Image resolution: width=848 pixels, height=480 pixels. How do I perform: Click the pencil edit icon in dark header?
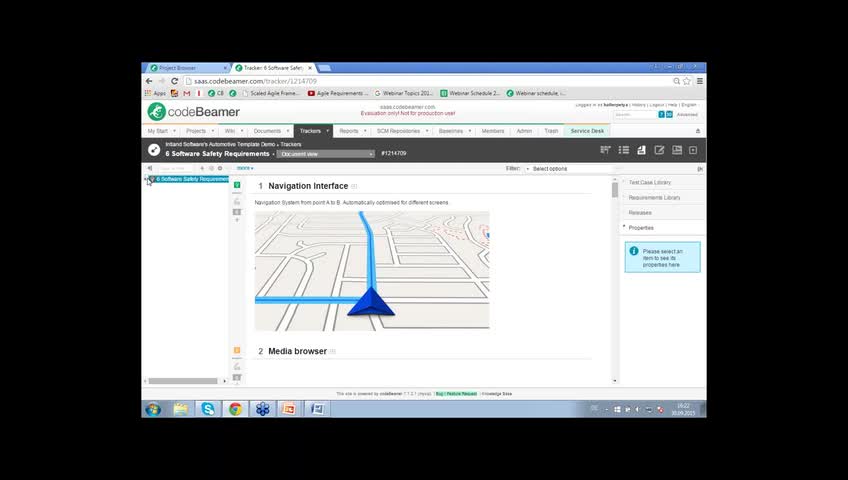[659, 150]
